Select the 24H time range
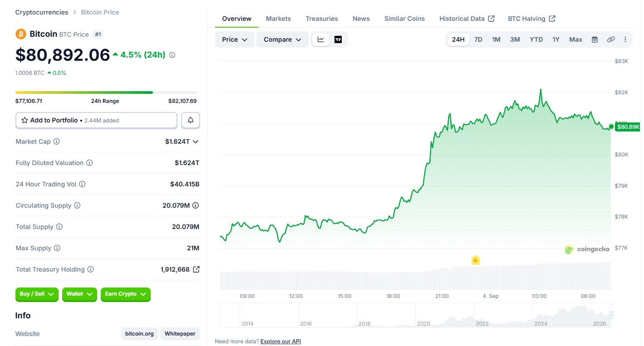 tap(458, 39)
